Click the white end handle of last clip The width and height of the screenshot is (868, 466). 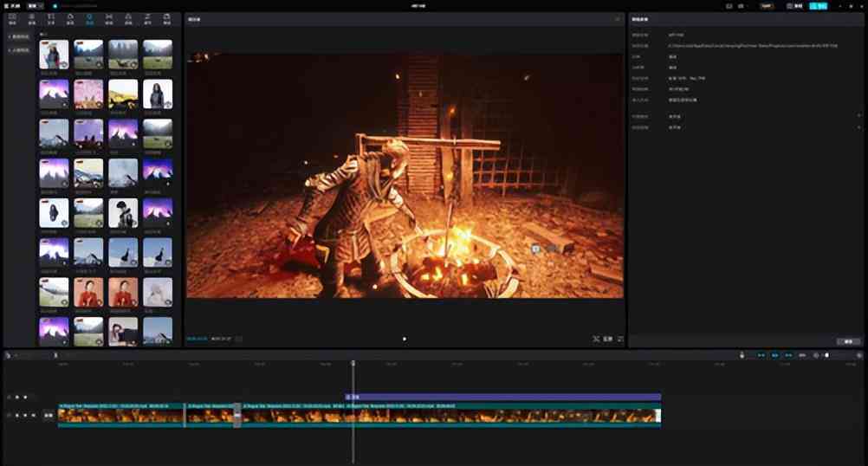coord(658,416)
